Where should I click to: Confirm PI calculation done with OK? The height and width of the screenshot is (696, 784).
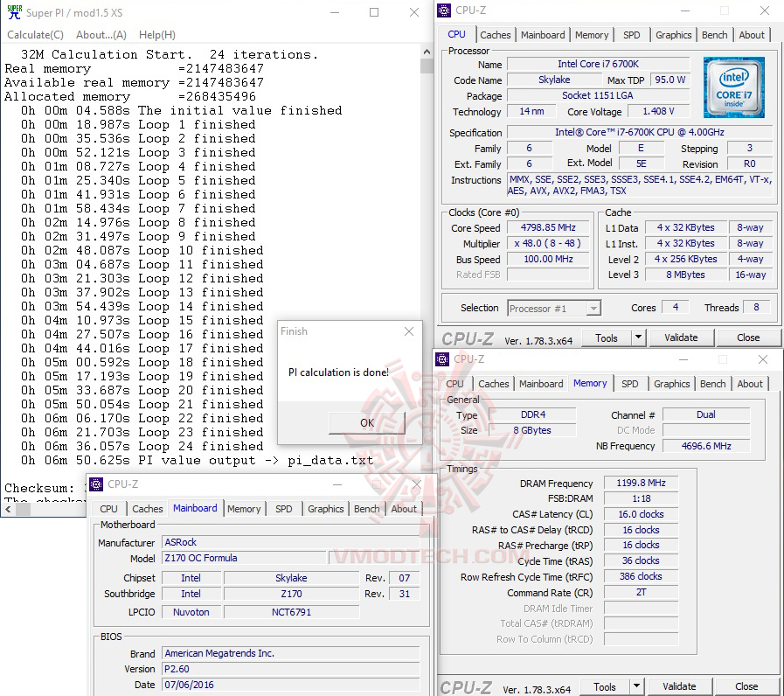tap(367, 423)
